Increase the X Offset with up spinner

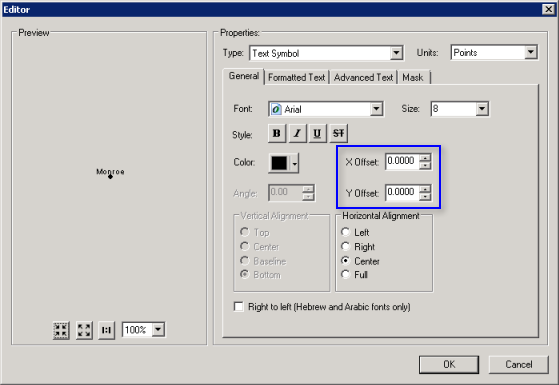click(x=425, y=158)
